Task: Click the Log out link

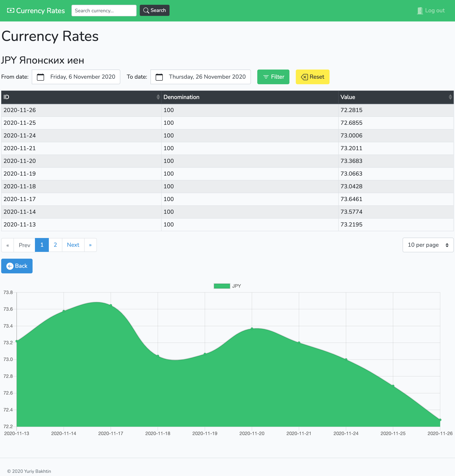Action: point(435,11)
